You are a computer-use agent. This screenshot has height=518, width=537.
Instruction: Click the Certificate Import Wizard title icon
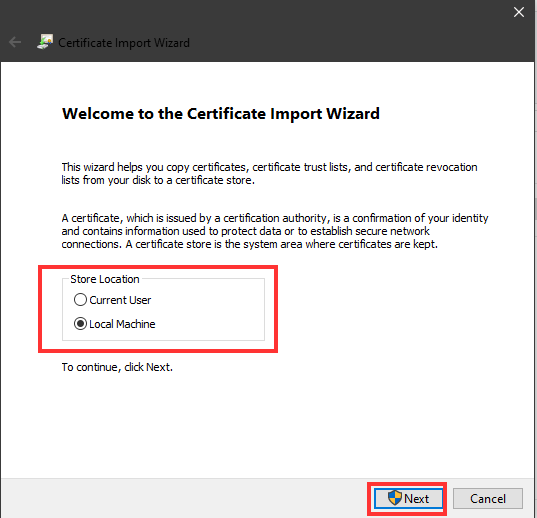pos(45,42)
